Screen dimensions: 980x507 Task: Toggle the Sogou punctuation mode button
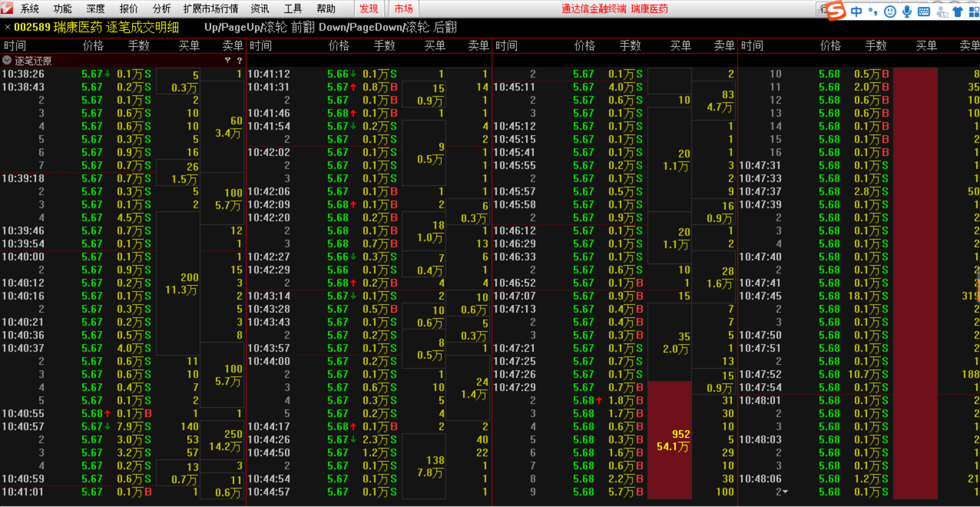[872, 11]
